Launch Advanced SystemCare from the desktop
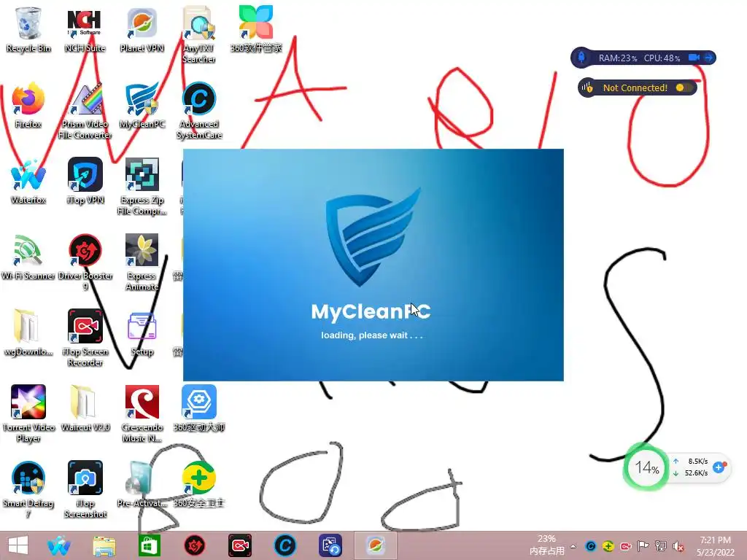This screenshot has width=747, height=560. [x=198, y=111]
